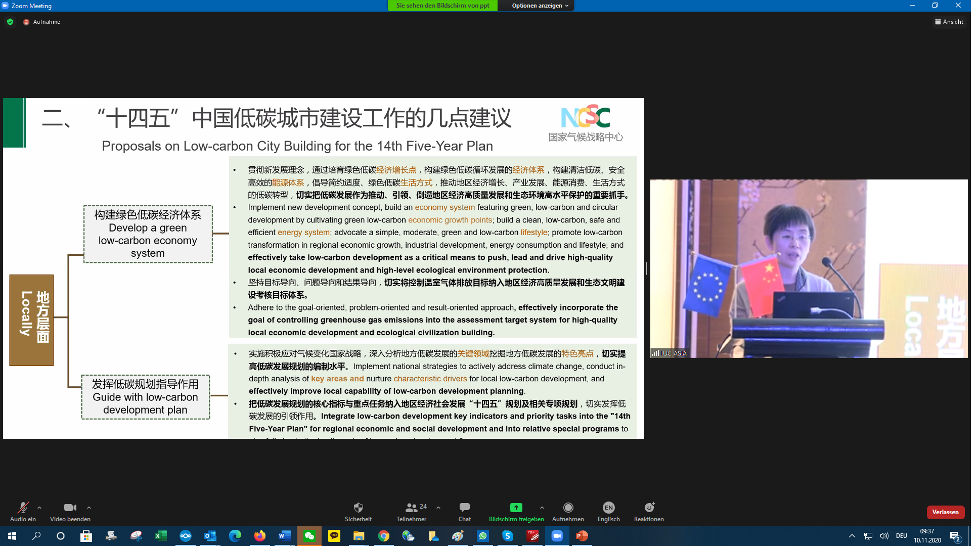This screenshot has width=980, height=546.
Task: Expand share-screen options arrow
Action: 542,508
